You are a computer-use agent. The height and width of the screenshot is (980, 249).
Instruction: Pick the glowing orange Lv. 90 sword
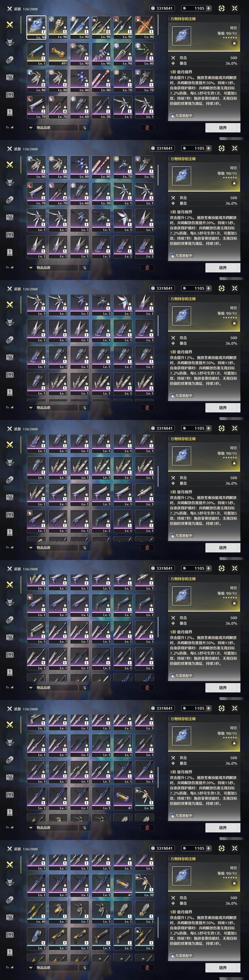point(144,27)
